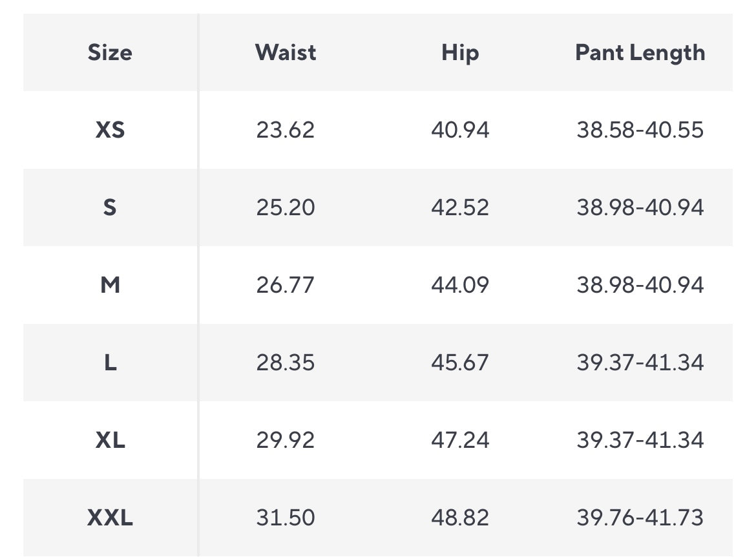756x559 pixels.
Task: Click the Waist column header
Action: click(x=286, y=52)
